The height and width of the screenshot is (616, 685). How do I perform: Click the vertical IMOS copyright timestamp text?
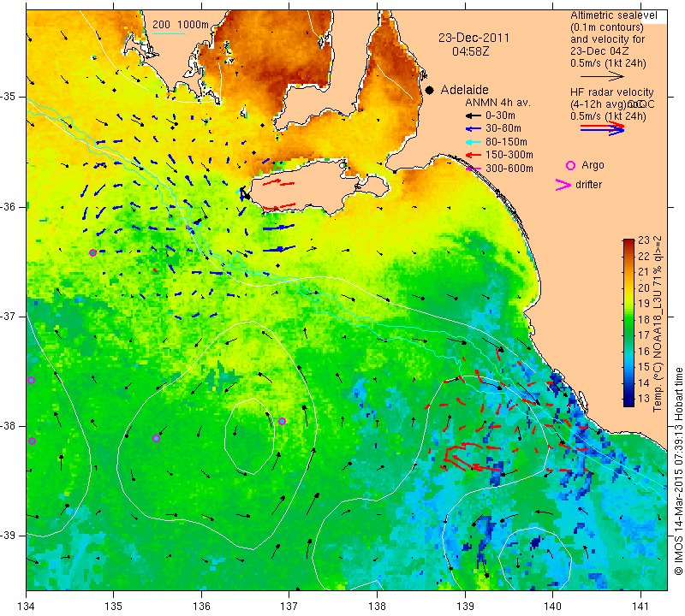(678, 471)
